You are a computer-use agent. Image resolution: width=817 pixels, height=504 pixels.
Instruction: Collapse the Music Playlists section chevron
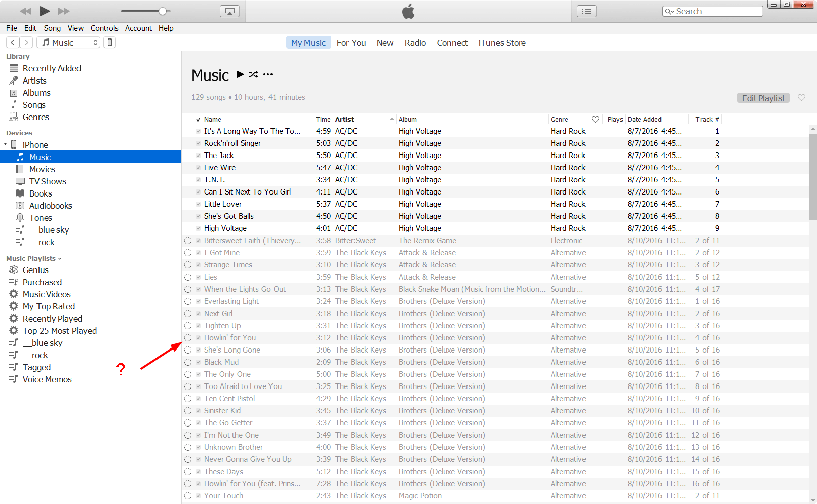60,259
